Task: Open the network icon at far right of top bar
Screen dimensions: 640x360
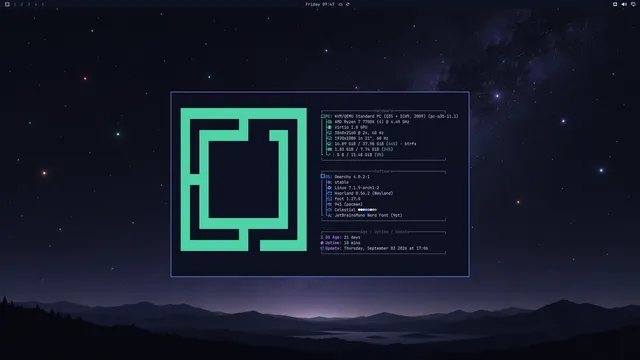Action: pyautogui.click(x=633, y=4)
